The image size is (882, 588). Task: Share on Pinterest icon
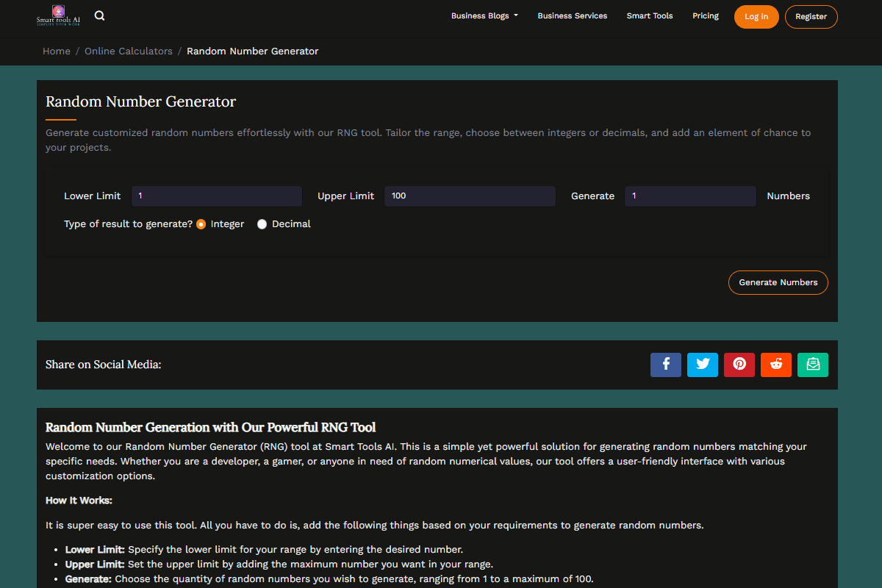coord(739,365)
